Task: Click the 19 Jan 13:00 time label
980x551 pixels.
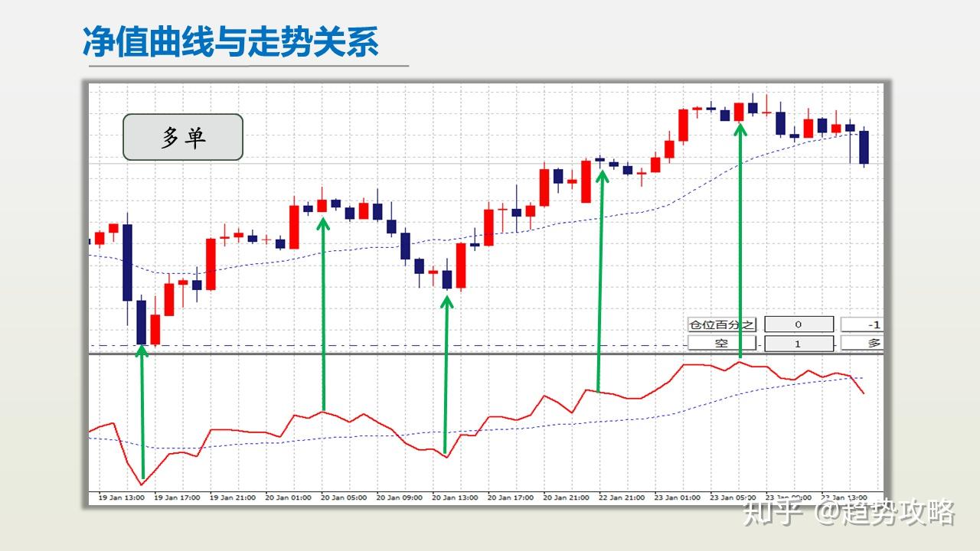Action: (121, 497)
